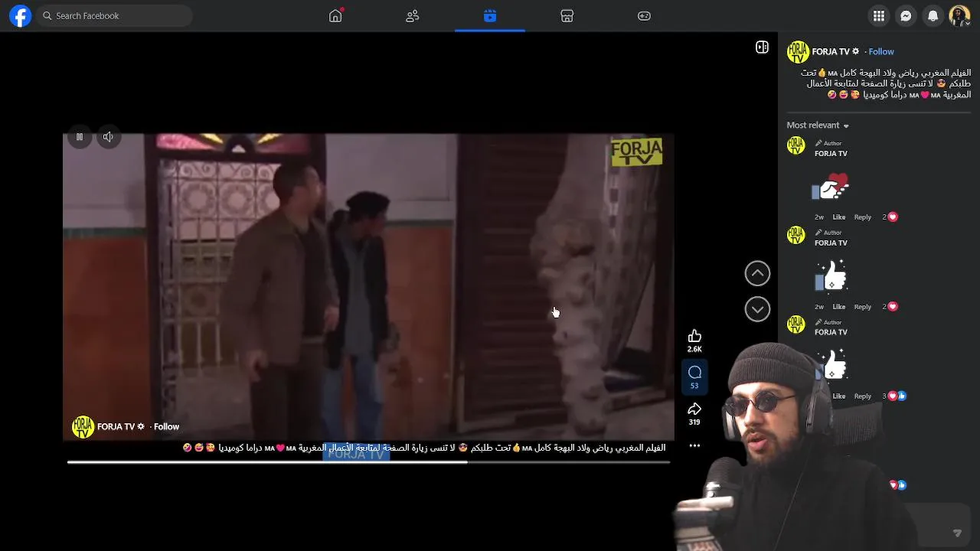Viewport: 980px width, 551px height.
Task: Click the first comment 2w timestamp
Action: [819, 217]
